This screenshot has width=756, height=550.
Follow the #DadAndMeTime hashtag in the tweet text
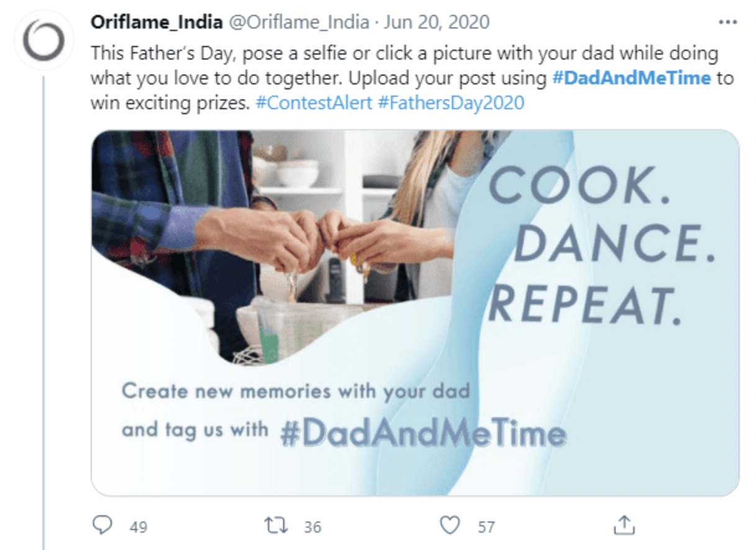tap(631, 78)
